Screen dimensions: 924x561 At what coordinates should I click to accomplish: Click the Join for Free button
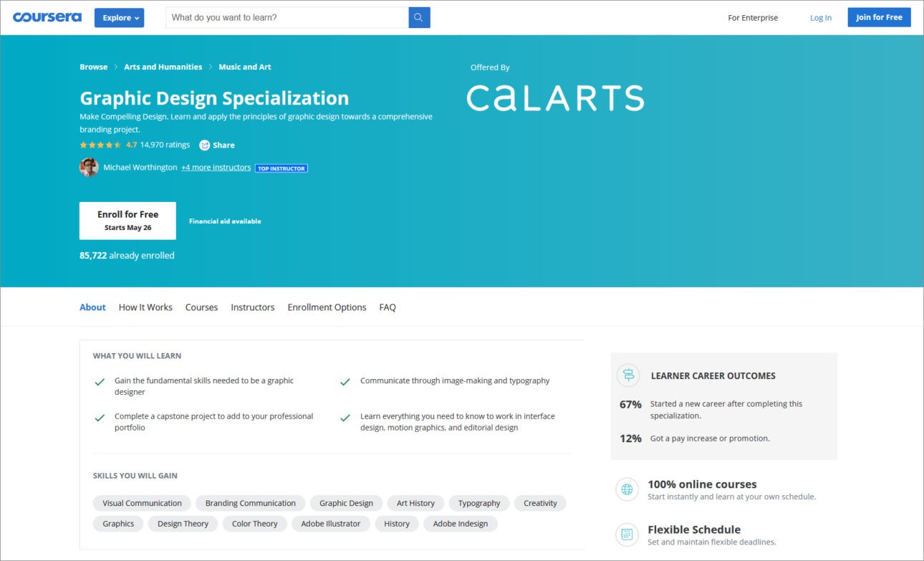click(x=879, y=18)
